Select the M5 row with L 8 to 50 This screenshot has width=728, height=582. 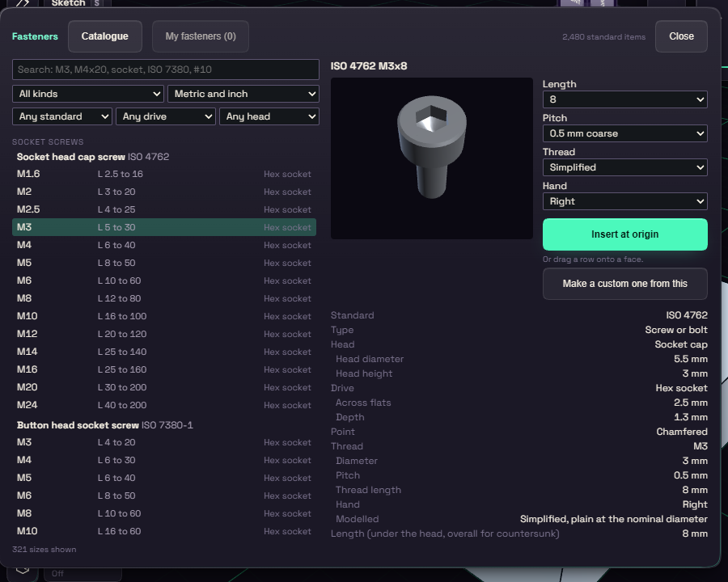[x=164, y=263]
